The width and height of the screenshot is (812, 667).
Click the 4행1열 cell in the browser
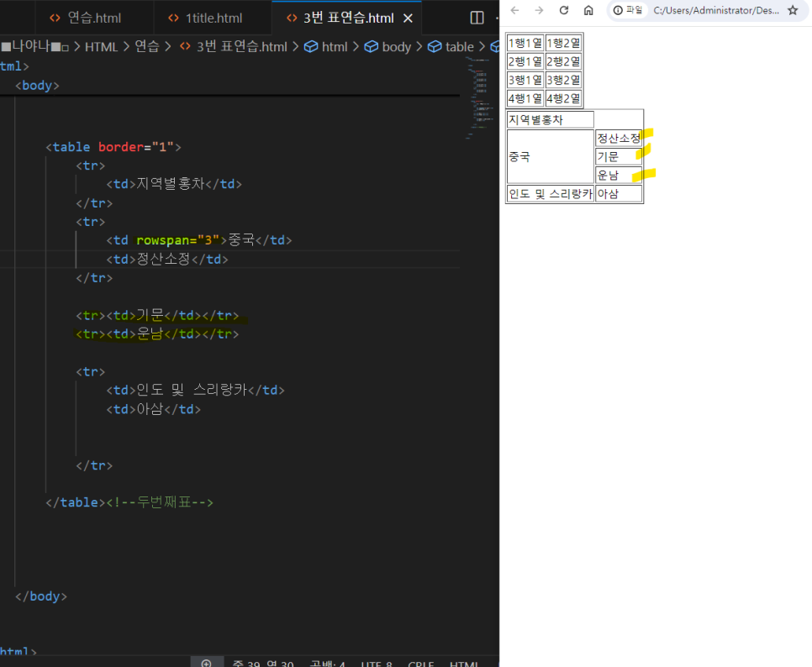tap(525, 98)
